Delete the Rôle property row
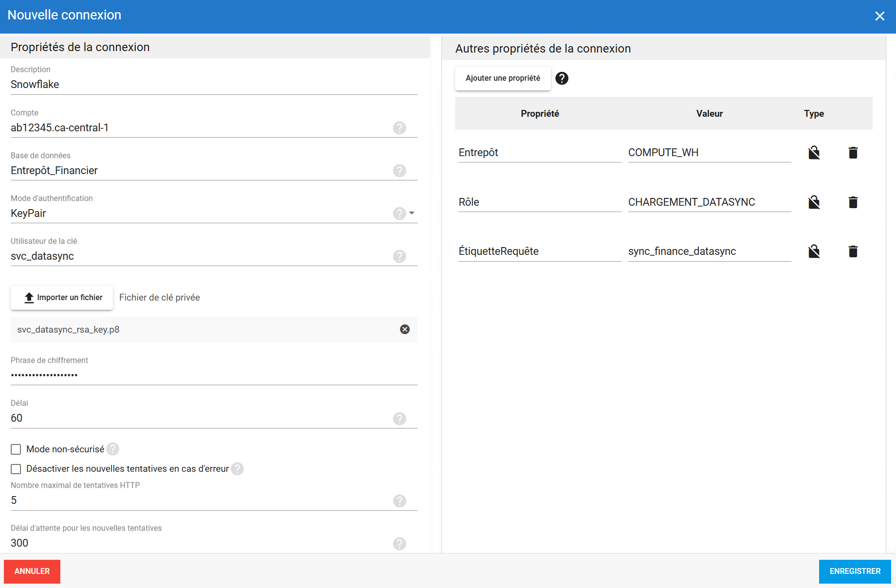The height and width of the screenshot is (588, 896). 853,202
